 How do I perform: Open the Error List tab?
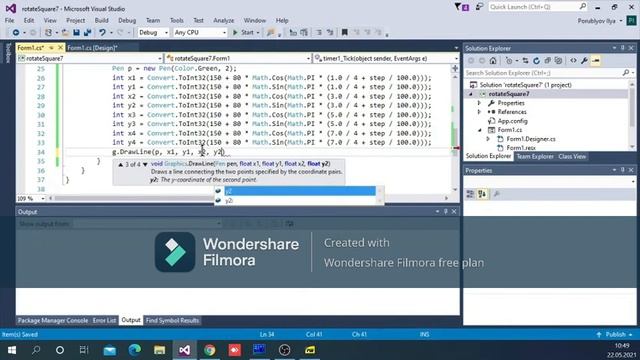pyautogui.click(x=104, y=320)
